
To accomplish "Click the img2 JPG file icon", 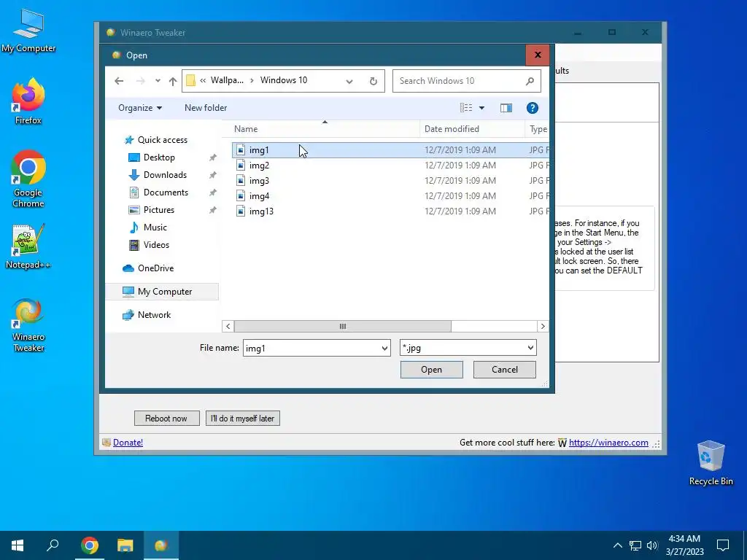I will [x=241, y=166].
